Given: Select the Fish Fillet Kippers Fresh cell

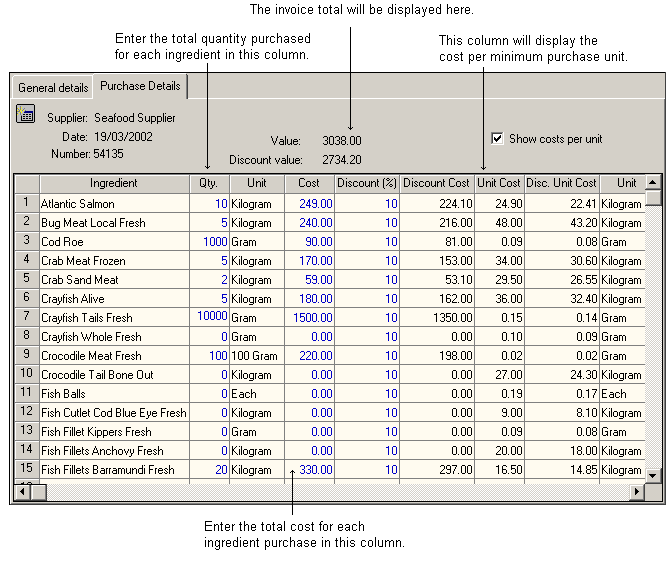Looking at the screenshot, I should click(x=114, y=432).
